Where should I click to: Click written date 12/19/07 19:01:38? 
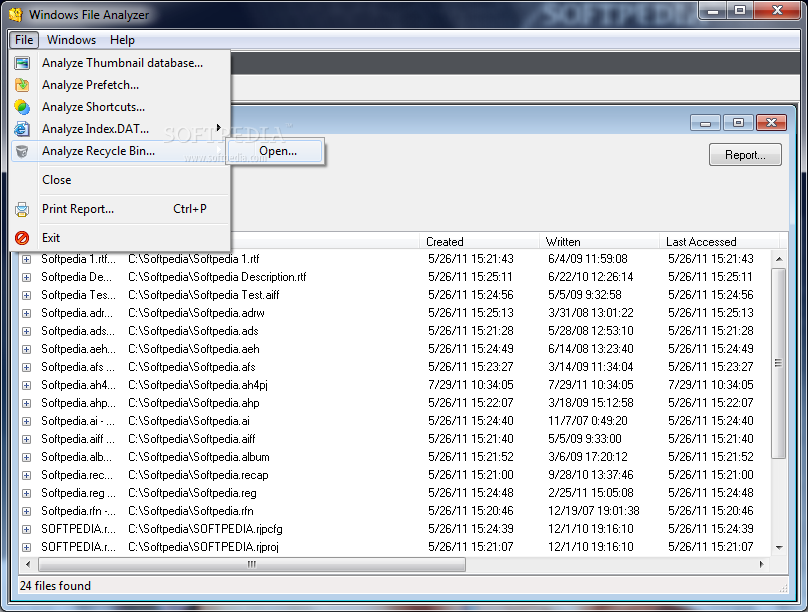tap(594, 511)
